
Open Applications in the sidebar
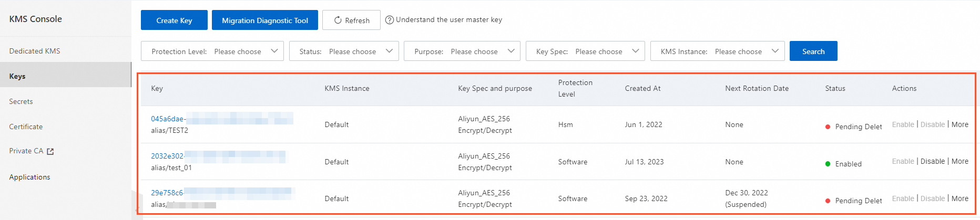click(x=29, y=177)
